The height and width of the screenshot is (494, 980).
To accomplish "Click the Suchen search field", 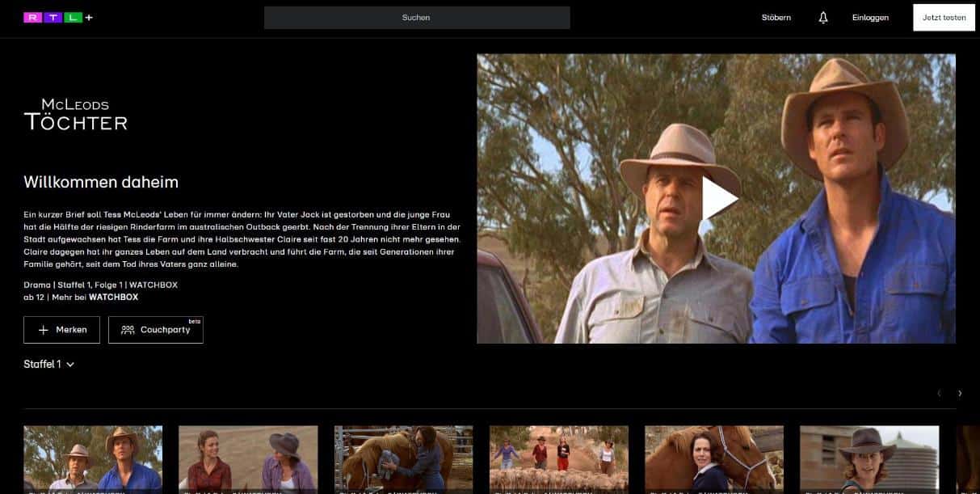I will [417, 18].
